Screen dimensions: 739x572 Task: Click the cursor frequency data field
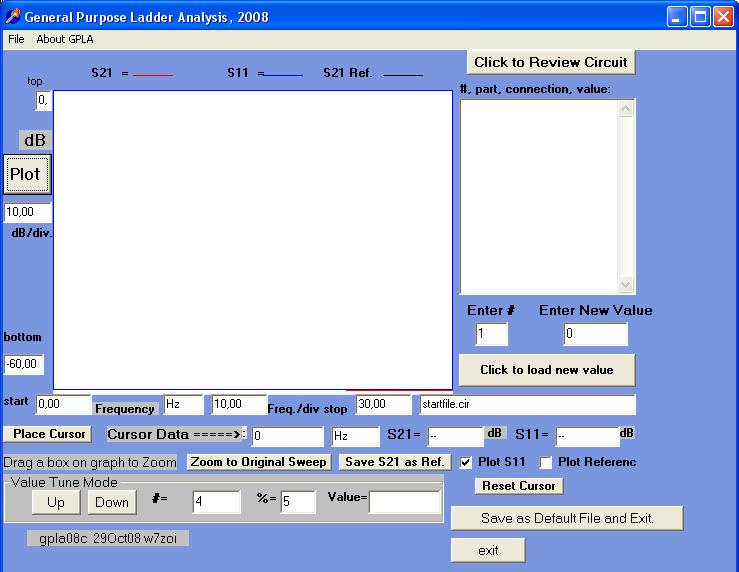pyautogui.click(x=287, y=436)
